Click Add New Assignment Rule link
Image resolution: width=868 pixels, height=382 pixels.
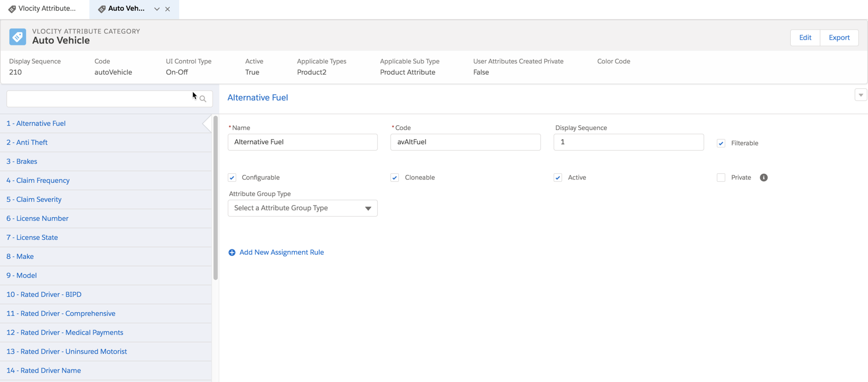coord(282,253)
